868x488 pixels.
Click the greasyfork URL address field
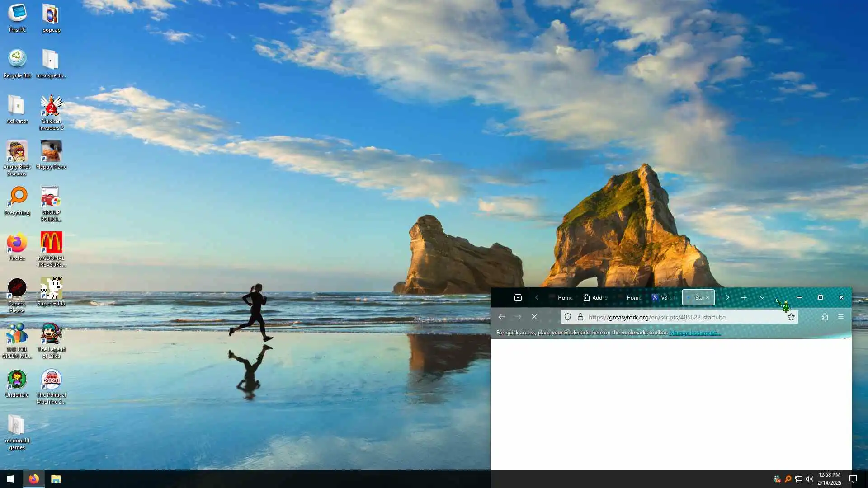tap(678, 317)
